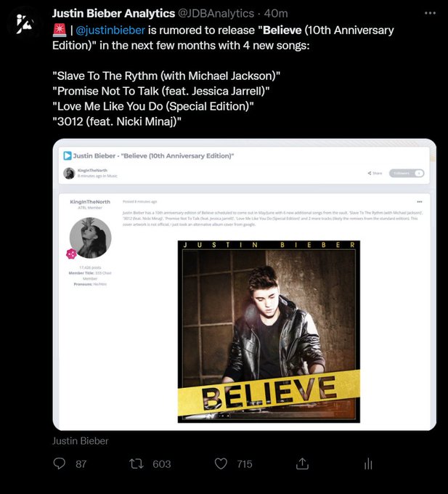This screenshot has width=448, height=494.
Task: Open the @JDBAnalytics handle
Action: pos(216,14)
